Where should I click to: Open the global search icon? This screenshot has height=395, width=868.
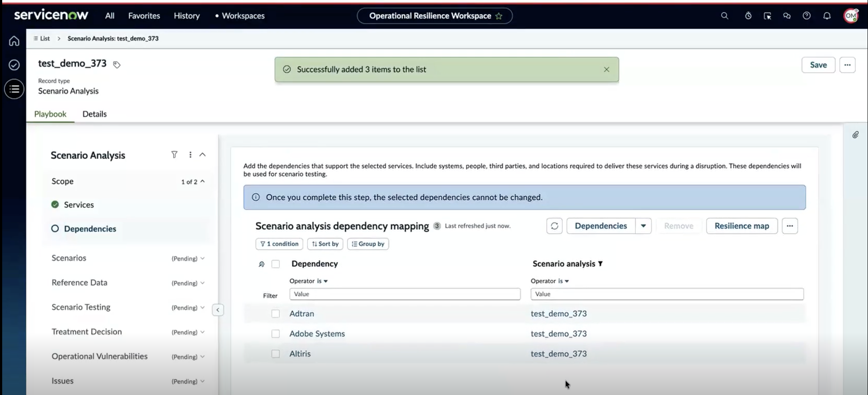(725, 16)
